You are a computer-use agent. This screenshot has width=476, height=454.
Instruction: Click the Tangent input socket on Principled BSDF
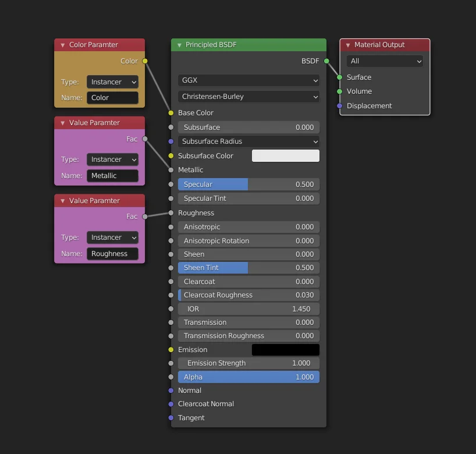[x=172, y=418]
